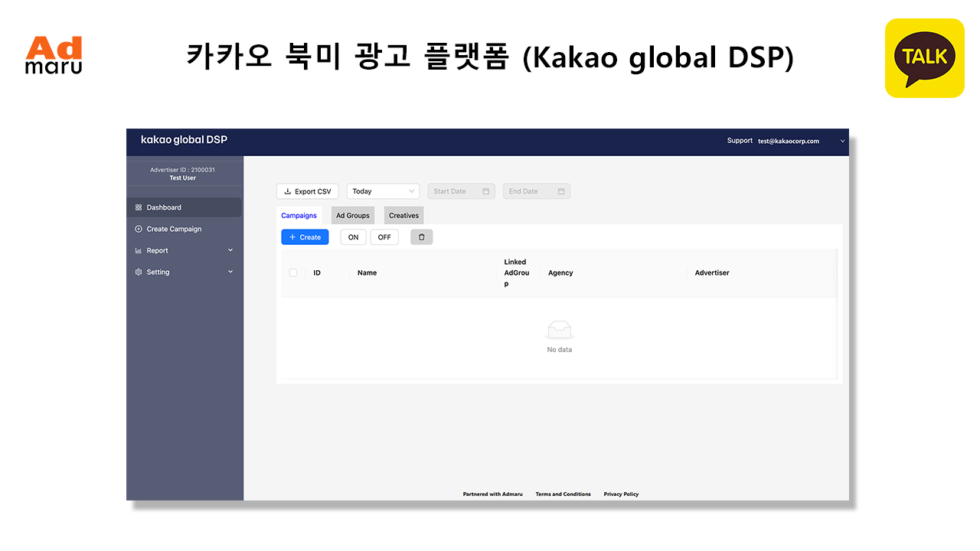Click the Report bar chart icon
This screenshot has width=980, height=551.
139,250
